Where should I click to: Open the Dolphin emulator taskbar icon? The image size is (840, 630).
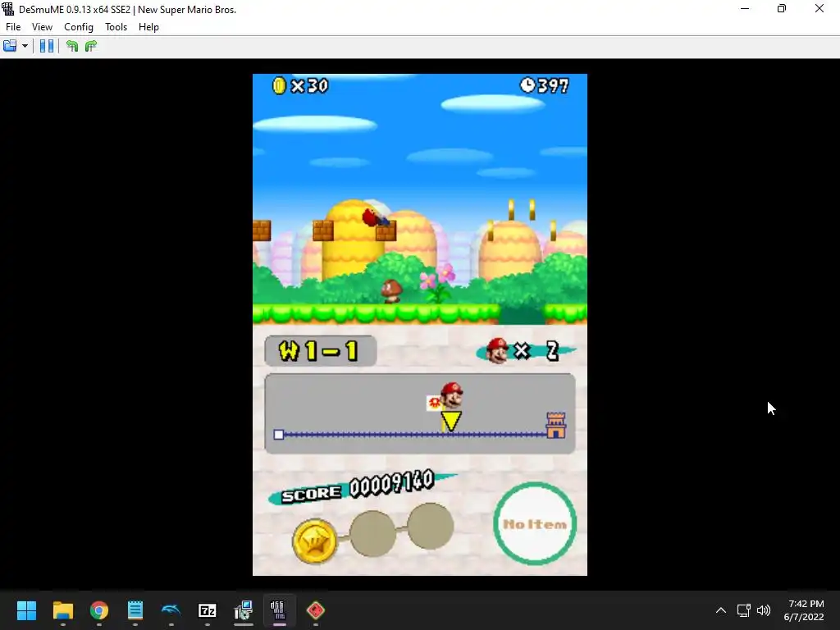171,610
